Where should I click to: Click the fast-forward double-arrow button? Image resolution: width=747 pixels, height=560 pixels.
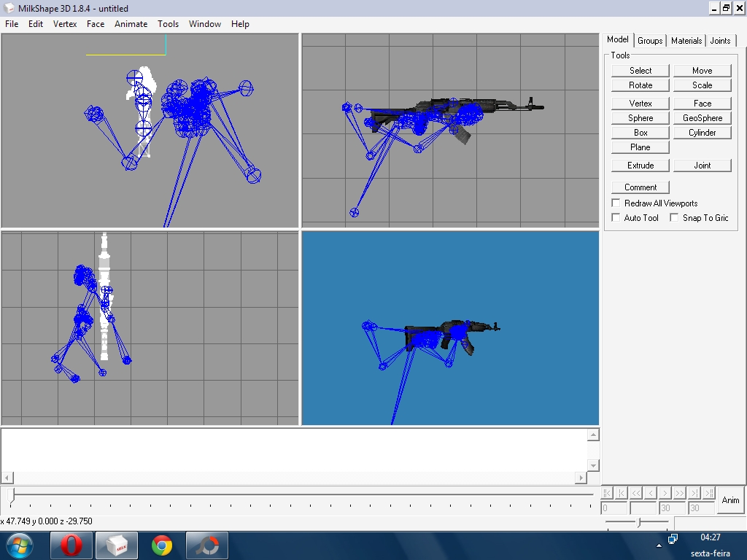point(680,493)
